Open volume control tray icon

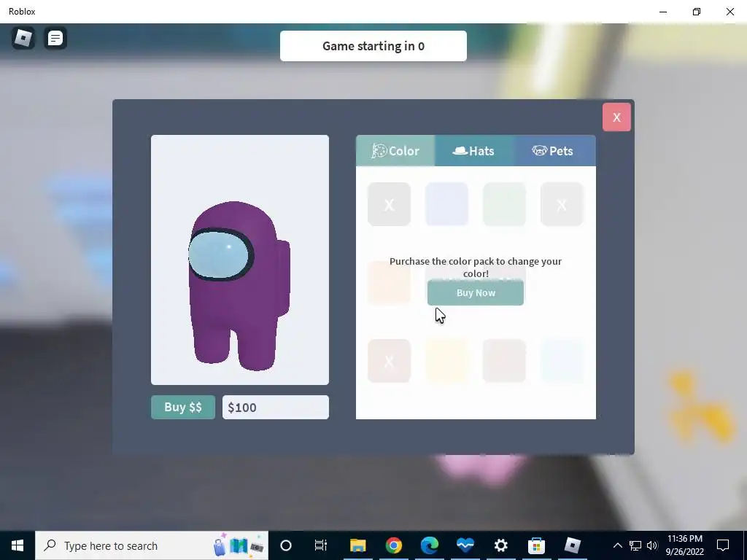652,545
